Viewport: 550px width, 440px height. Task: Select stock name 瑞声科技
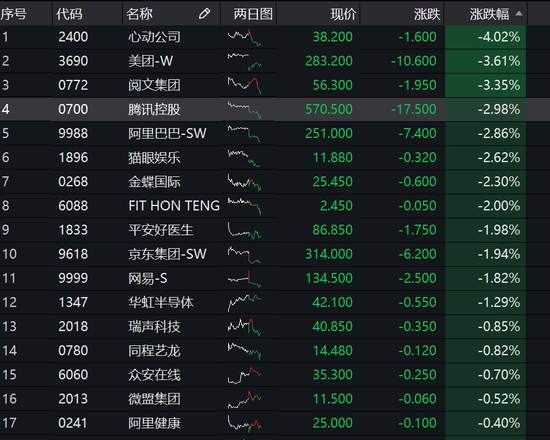click(154, 327)
